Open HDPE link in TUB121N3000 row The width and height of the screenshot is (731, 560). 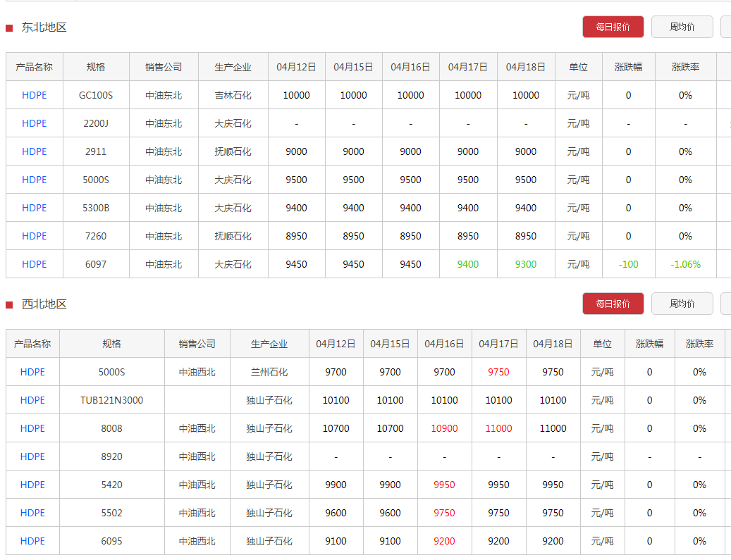click(x=32, y=400)
